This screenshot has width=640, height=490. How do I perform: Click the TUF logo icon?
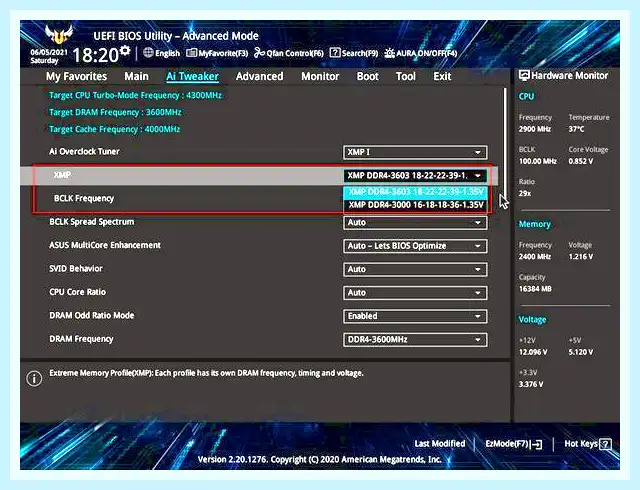(x=59, y=34)
